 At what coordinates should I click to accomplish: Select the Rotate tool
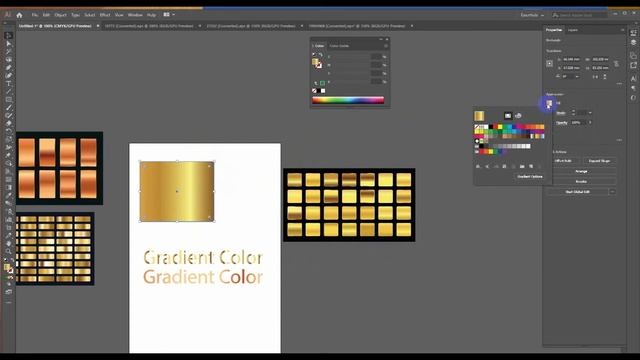8,131
